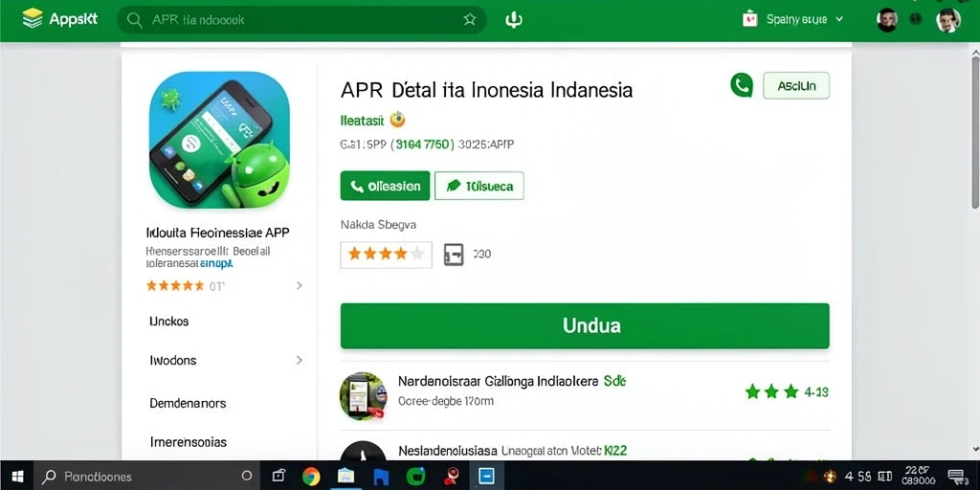Open Idouita Heoinessiae APP sidebar title
The width and height of the screenshot is (980, 490).
(217, 233)
